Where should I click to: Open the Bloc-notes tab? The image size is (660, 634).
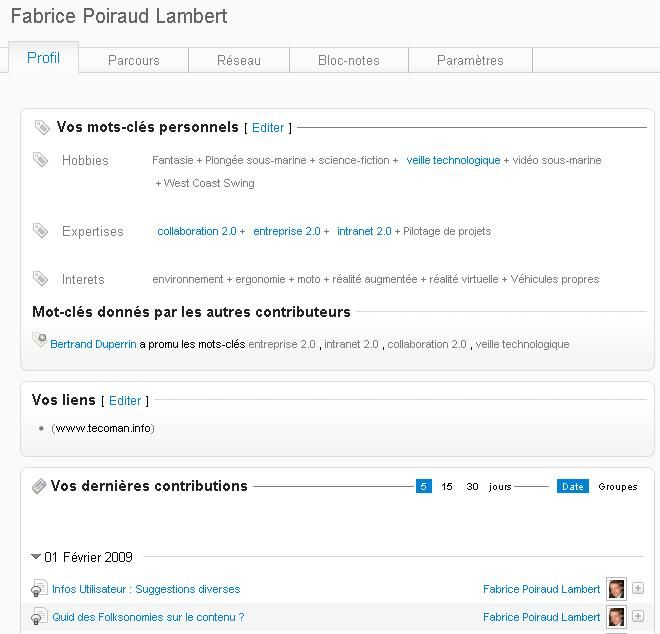[x=349, y=60]
